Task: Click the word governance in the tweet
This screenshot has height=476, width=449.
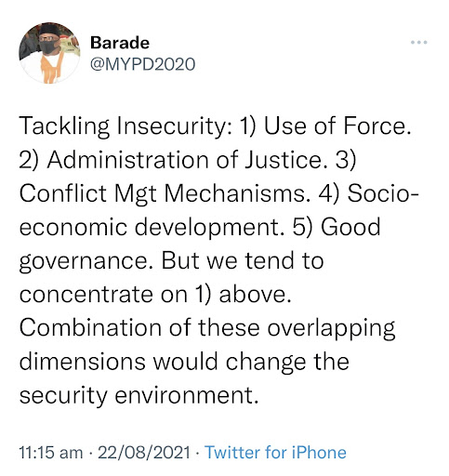Action: point(86,261)
